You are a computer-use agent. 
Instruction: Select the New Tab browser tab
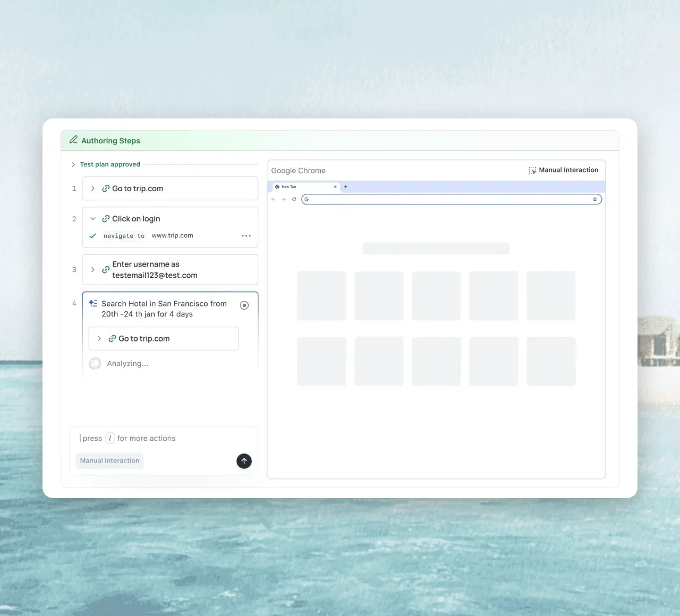305,187
